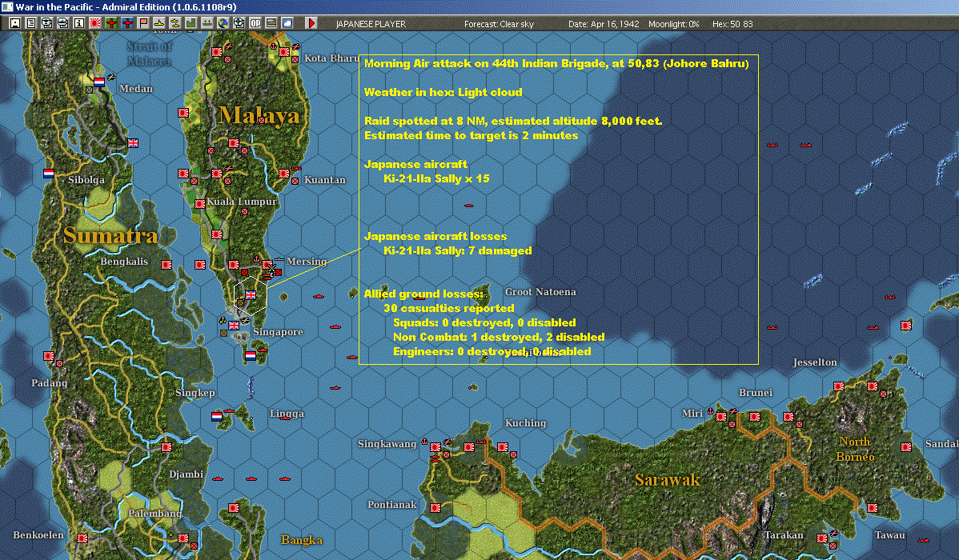
Task: Open the document list report icon
Action: pos(31,23)
